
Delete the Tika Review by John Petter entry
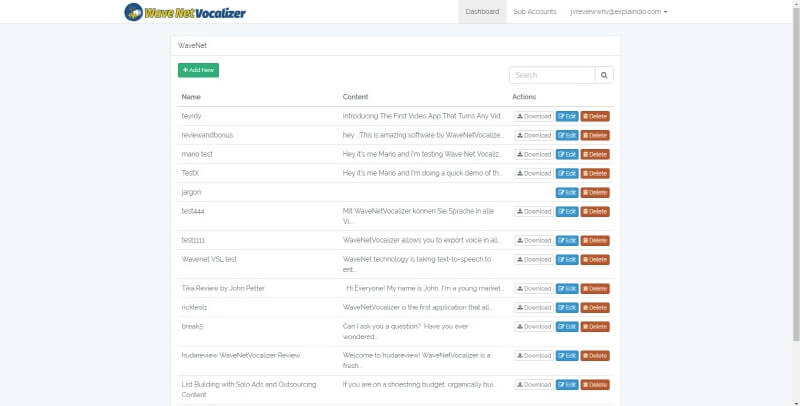(x=595, y=289)
